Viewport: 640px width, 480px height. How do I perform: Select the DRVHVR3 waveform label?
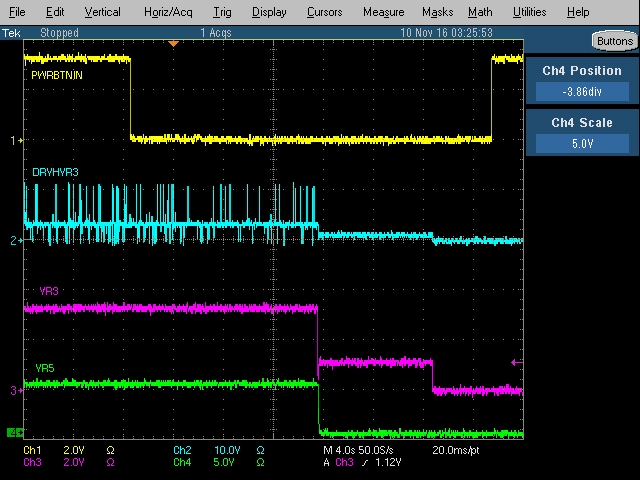click(55, 173)
